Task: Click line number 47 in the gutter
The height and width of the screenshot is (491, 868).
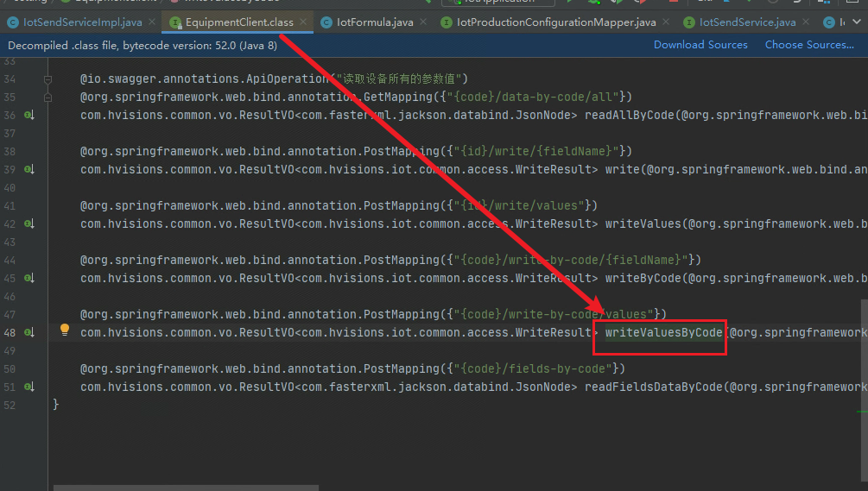Action: (10, 314)
